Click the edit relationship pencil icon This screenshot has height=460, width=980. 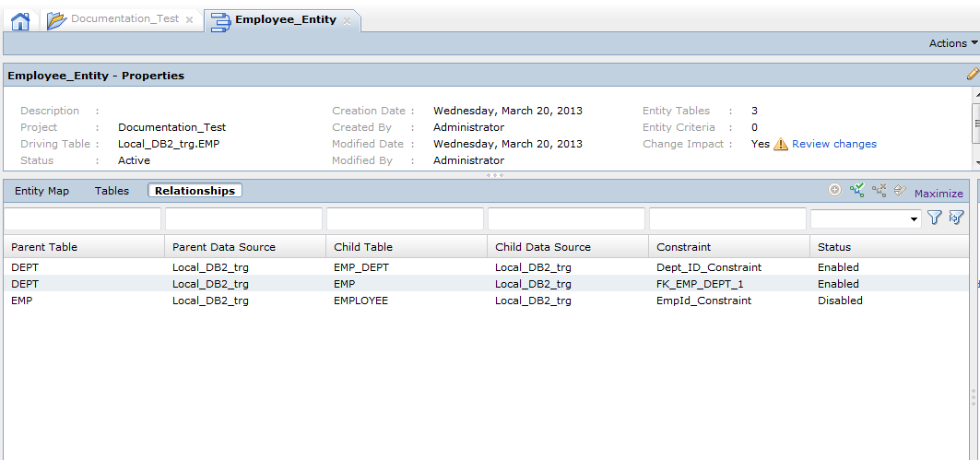point(900,190)
